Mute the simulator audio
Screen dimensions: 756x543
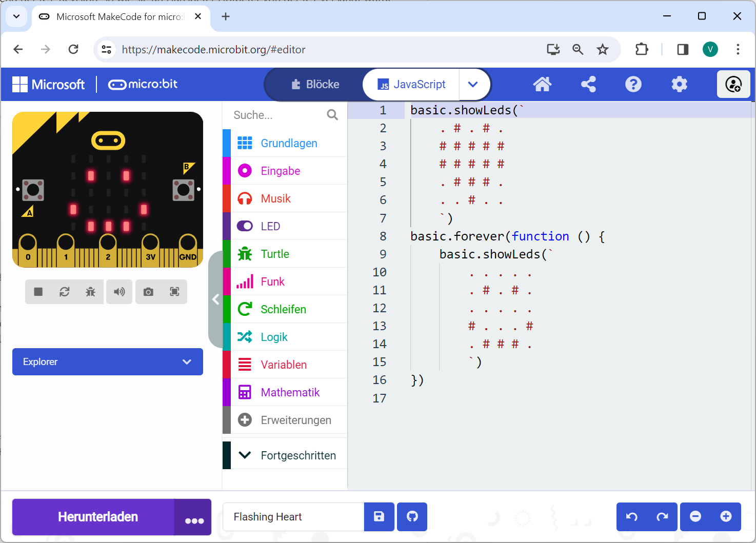(x=120, y=292)
